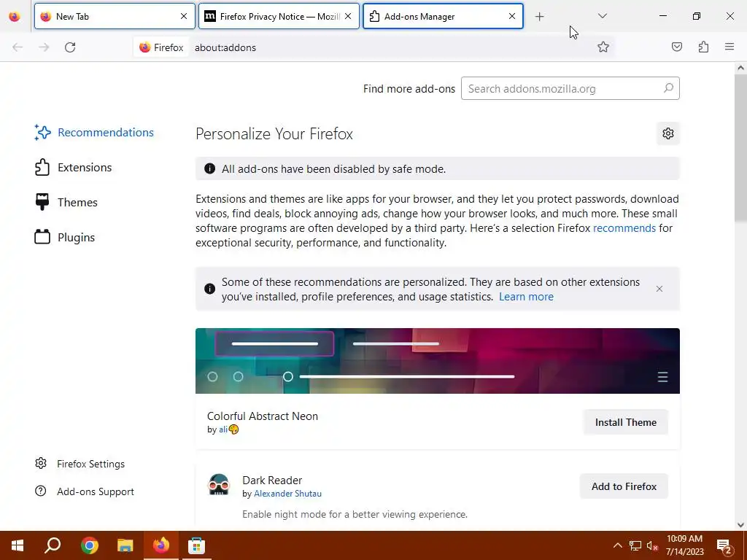The width and height of the screenshot is (747, 560).
Task: List all tabs with the chevron
Action: point(602,16)
